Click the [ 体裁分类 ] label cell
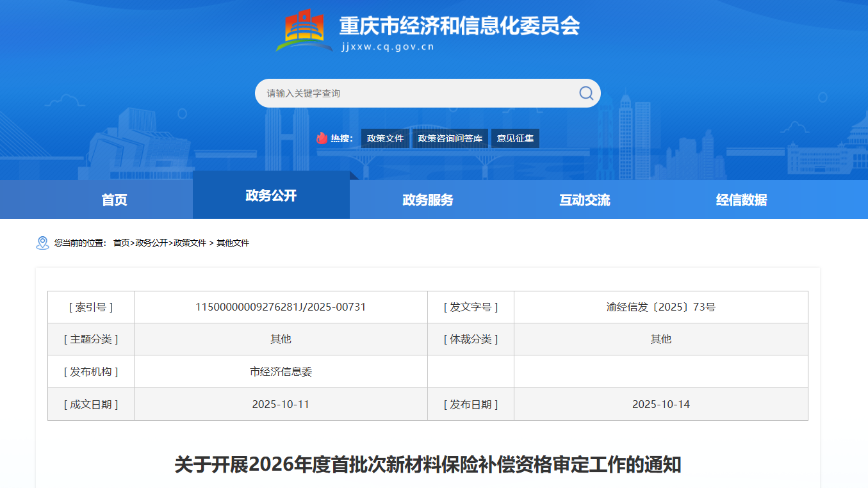 click(x=471, y=339)
